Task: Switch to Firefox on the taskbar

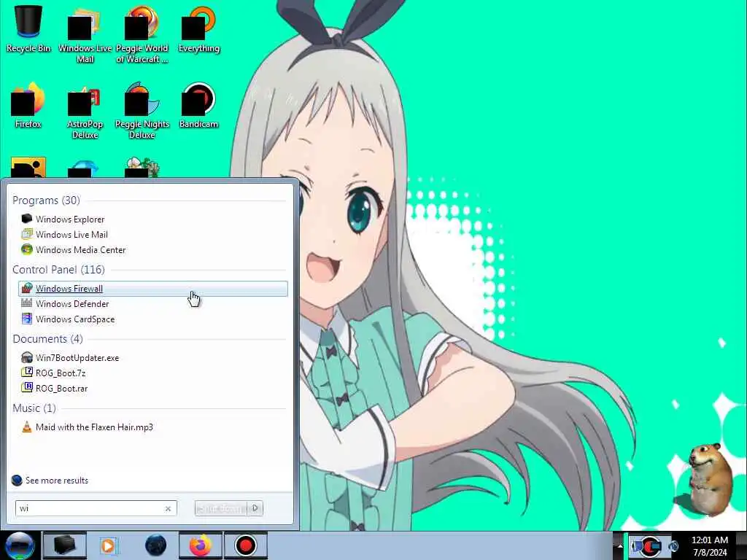Action: 200,545
